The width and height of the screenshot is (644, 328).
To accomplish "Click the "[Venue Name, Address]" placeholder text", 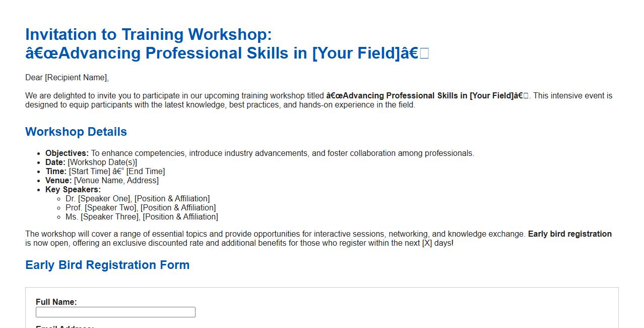I will [x=116, y=181].
